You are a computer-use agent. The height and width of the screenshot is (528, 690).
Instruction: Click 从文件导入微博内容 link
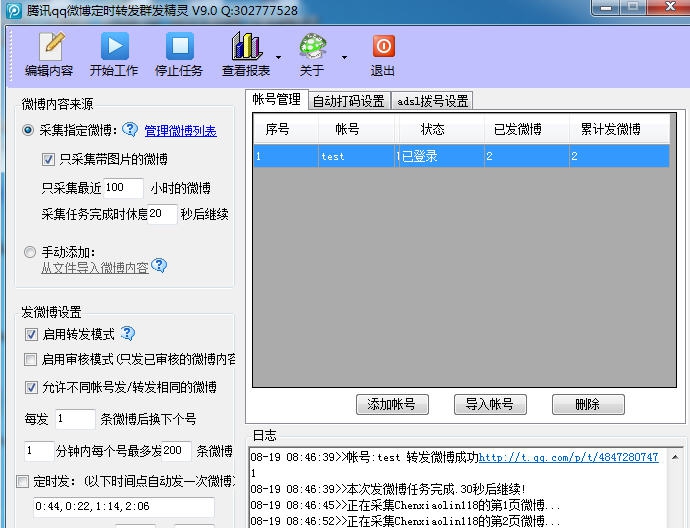pyautogui.click(x=95, y=268)
